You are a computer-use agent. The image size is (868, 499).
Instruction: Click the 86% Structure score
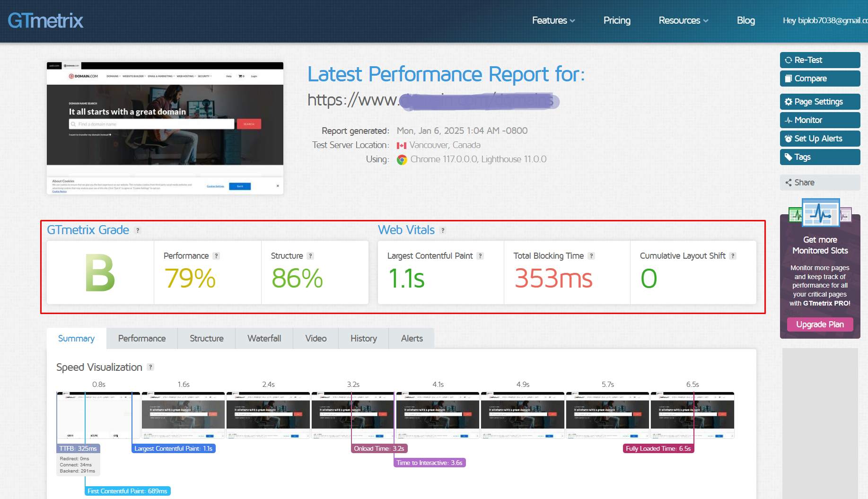pyautogui.click(x=297, y=278)
